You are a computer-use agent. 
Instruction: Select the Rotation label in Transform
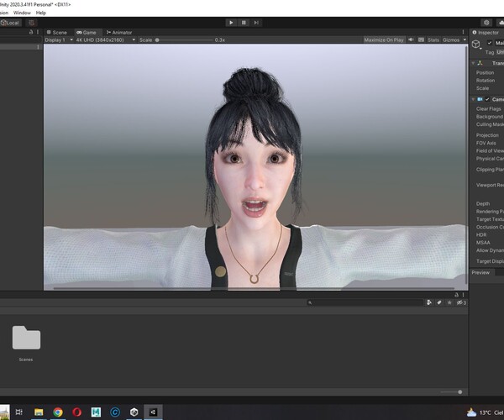coord(486,81)
